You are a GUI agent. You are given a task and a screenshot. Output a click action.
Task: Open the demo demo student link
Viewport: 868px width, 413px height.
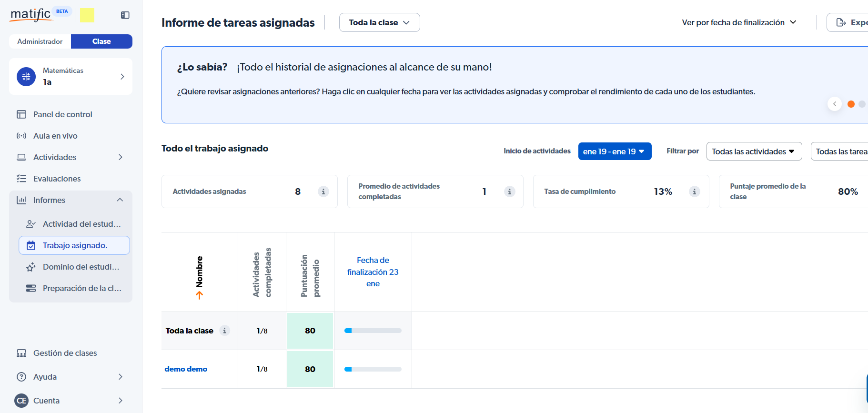186,369
